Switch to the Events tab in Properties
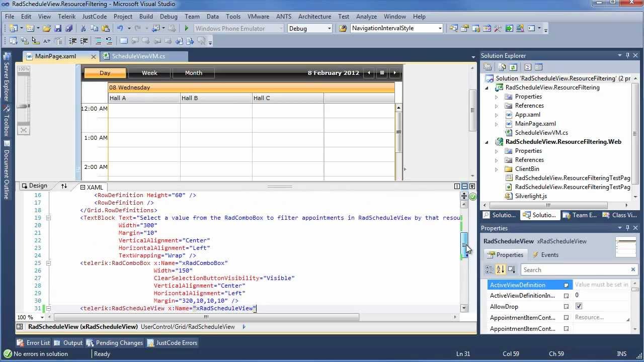644x362 pixels. point(546,255)
